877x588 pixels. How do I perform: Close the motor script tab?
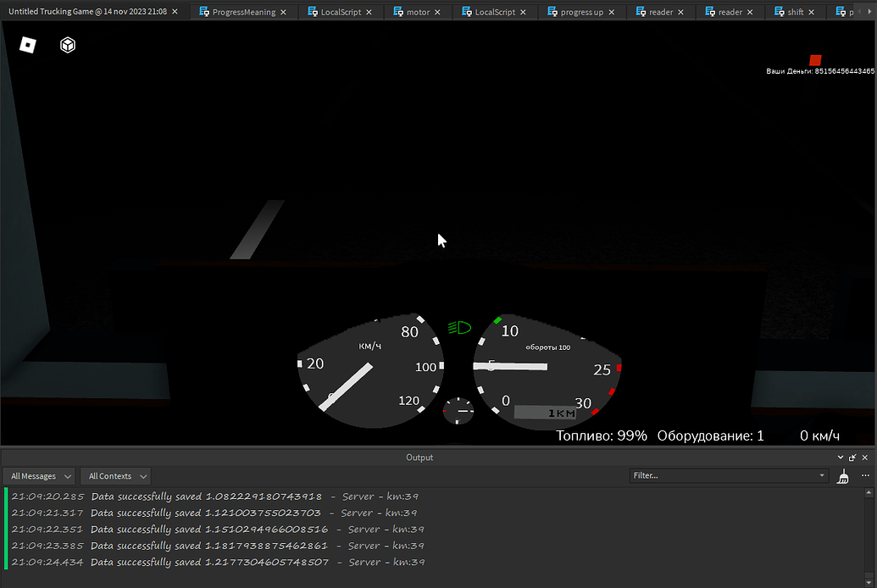(436, 13)
